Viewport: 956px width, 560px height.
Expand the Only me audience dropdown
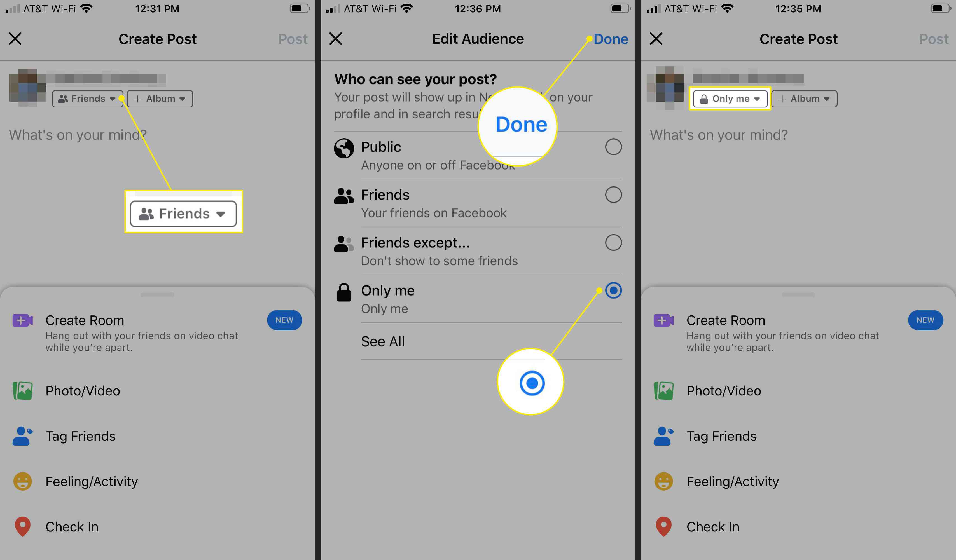[x=728, y=98]
